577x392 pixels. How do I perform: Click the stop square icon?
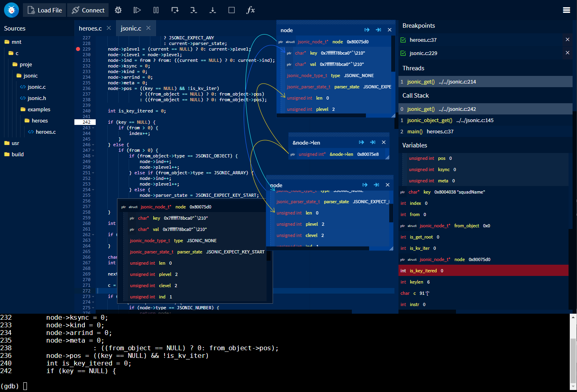[232, 10]
